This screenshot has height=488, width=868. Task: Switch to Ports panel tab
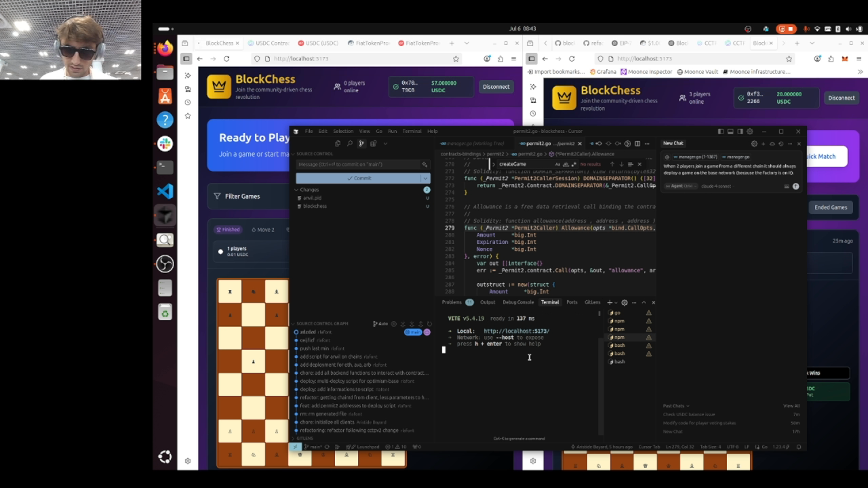tap(572, 302)
